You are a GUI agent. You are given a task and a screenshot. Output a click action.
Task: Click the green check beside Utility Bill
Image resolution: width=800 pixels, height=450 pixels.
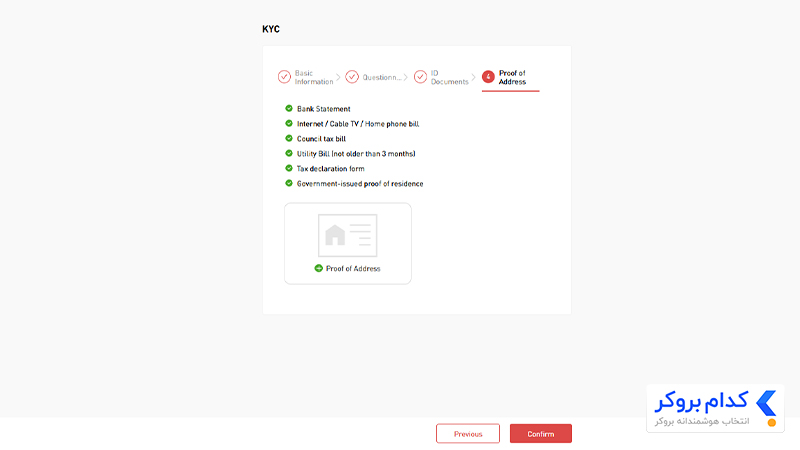[289, 154]
